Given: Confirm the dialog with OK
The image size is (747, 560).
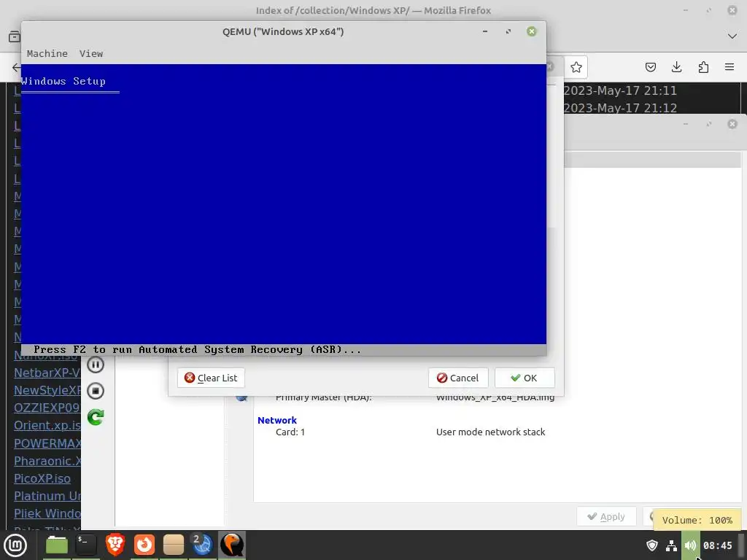Looking at the screenshot, I should tap(524, 378).
